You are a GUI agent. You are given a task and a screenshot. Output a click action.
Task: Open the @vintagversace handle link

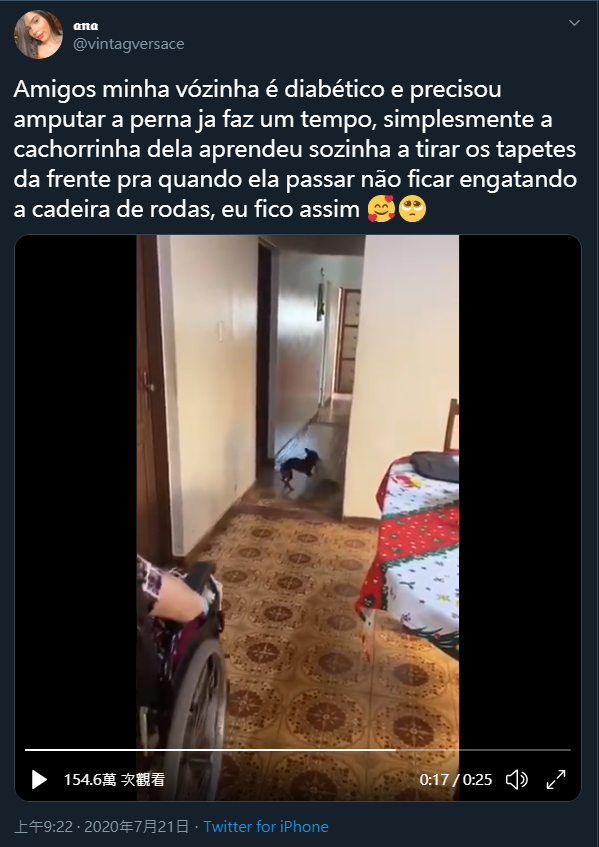coord(129,44)
